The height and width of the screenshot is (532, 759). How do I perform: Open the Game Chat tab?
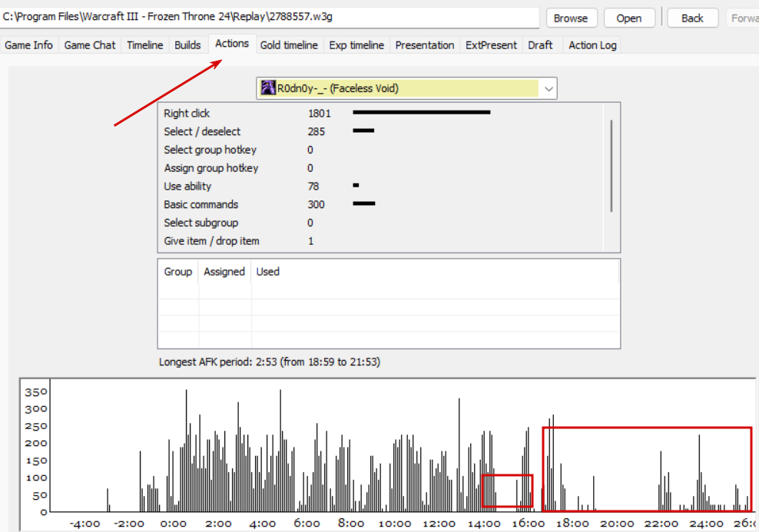[x=90, y=45]
